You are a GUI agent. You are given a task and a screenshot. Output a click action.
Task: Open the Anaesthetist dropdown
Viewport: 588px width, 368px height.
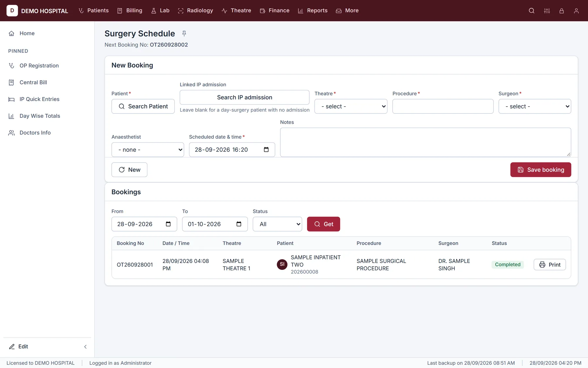click(x=148, y=149)
